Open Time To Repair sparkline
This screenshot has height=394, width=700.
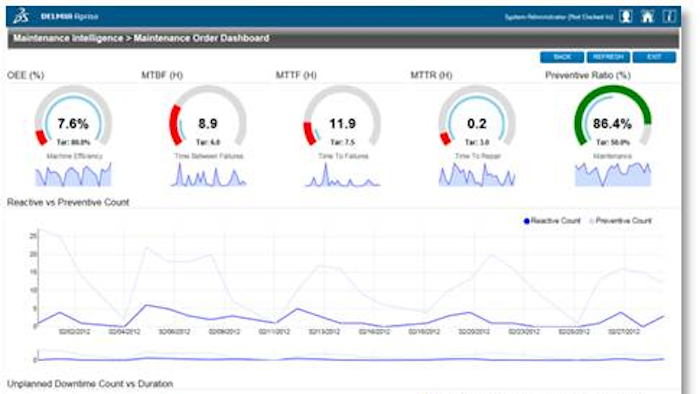tap(477, 174)
